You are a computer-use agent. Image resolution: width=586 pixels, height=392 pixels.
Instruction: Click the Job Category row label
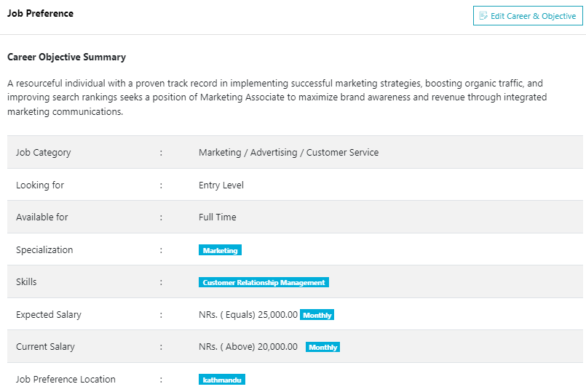coord(44,153)
